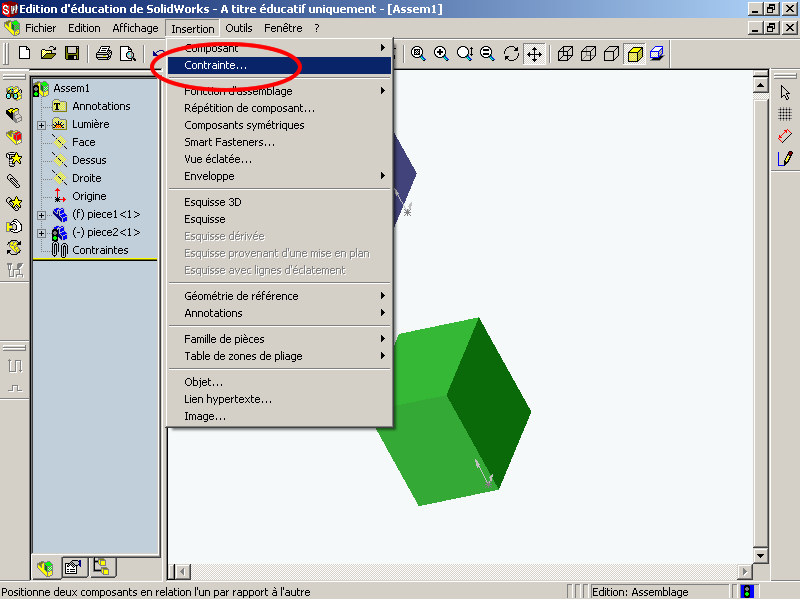Choose Répétition de composant...
The height and width of the screenshot is (600, 800).
280,108
